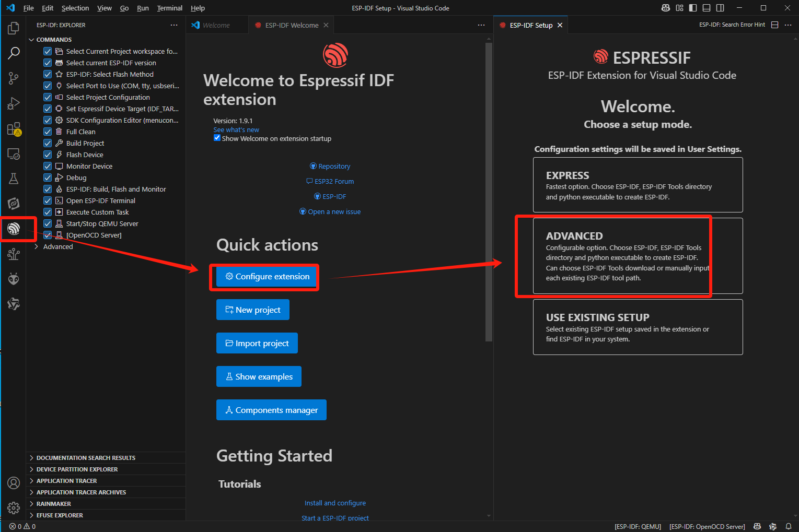
Task: Close the ESP-IDF Setup tab
Action: [x=560, y=25]
